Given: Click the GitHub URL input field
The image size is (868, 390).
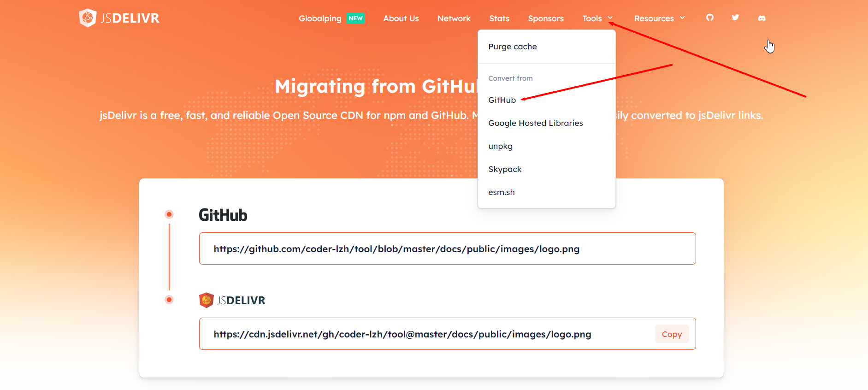Looking at the screenshot, I should [x=447, y=248].
